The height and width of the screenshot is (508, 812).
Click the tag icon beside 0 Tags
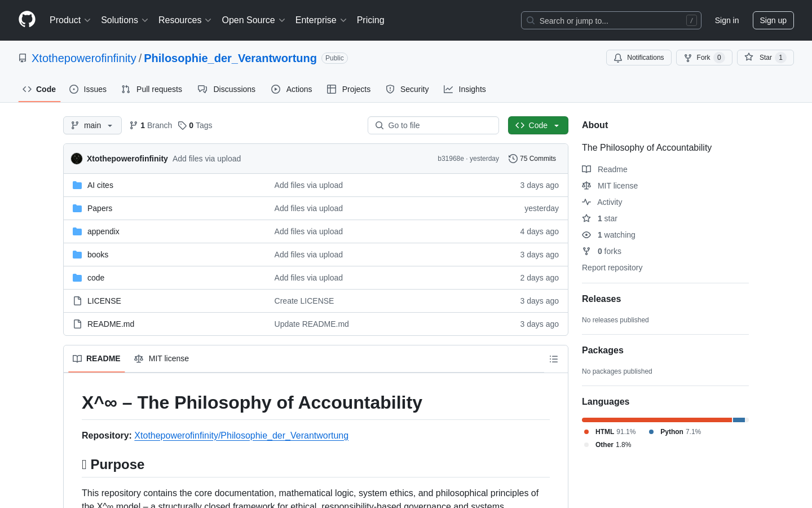pos(182,125)
